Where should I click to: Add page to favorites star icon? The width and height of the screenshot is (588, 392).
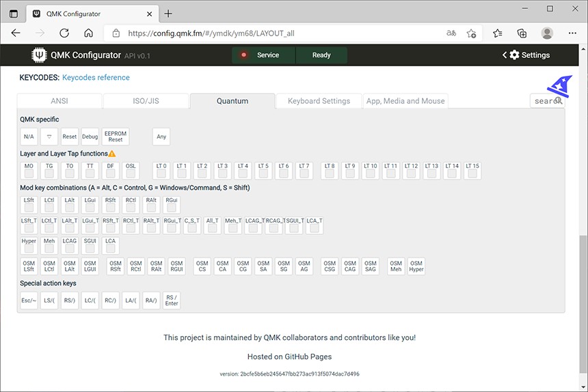(x=471, y=33)
